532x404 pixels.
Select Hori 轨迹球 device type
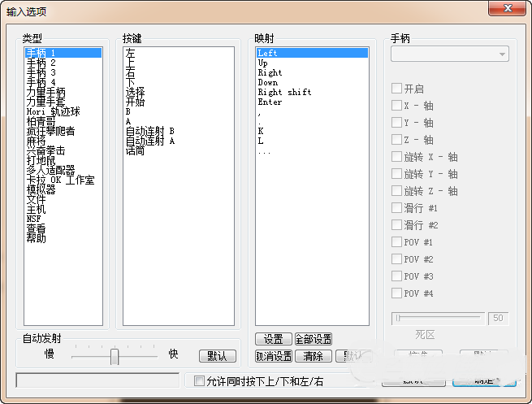pyautogui.click(x=52, y=111)
